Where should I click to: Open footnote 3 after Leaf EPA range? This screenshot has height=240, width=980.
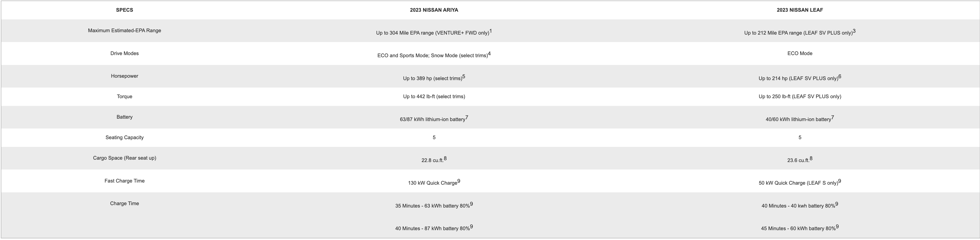point(854,31)
